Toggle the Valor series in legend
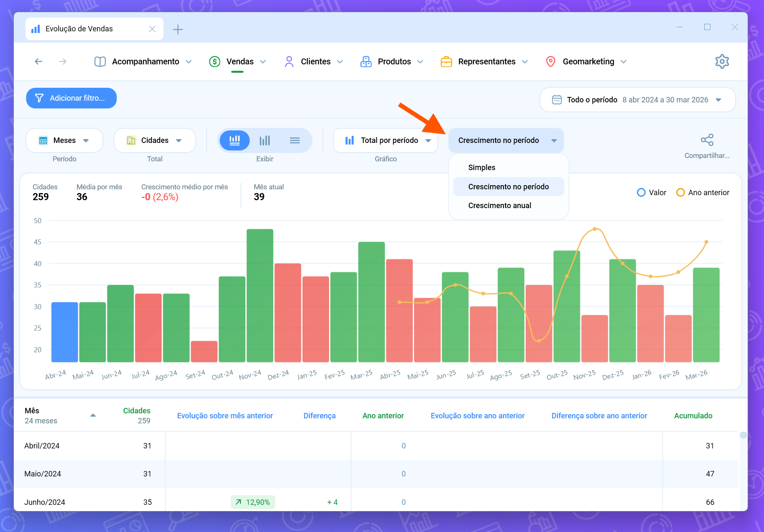The width and height of the screenshot is (764, 532). click(651, 193)
